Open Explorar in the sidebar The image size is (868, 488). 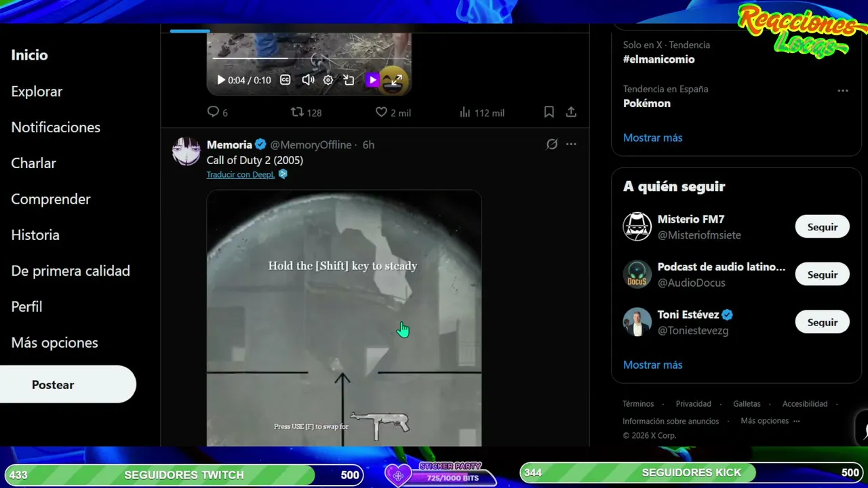tap(37, 91)
